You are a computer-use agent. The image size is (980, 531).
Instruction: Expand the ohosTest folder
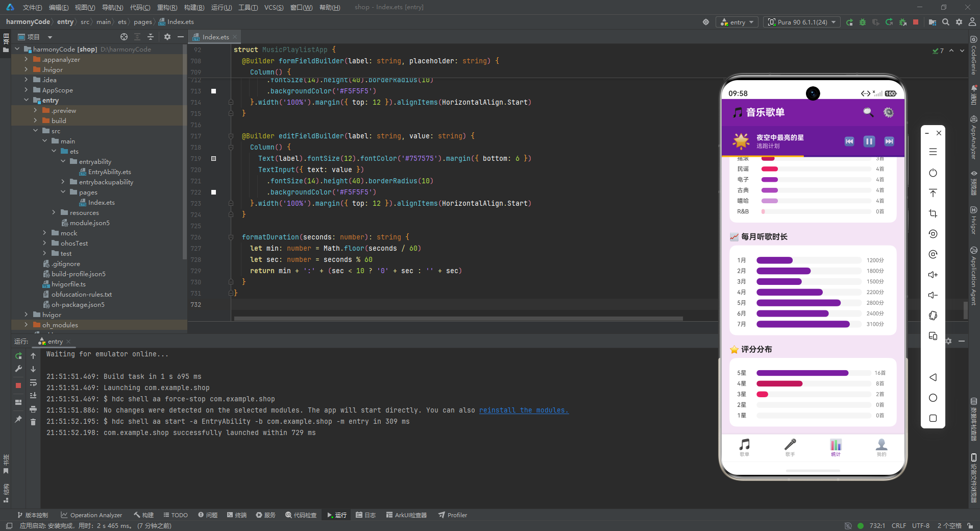pos(44,244)
